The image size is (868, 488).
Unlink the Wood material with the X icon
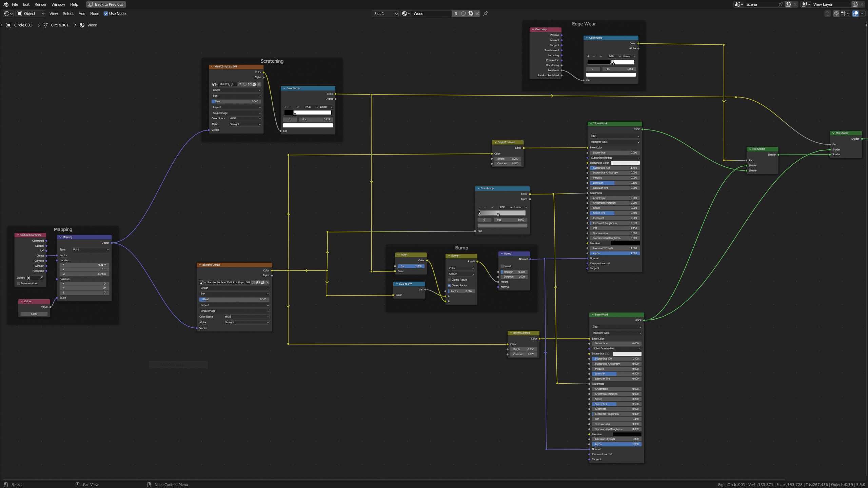(477, 14)
